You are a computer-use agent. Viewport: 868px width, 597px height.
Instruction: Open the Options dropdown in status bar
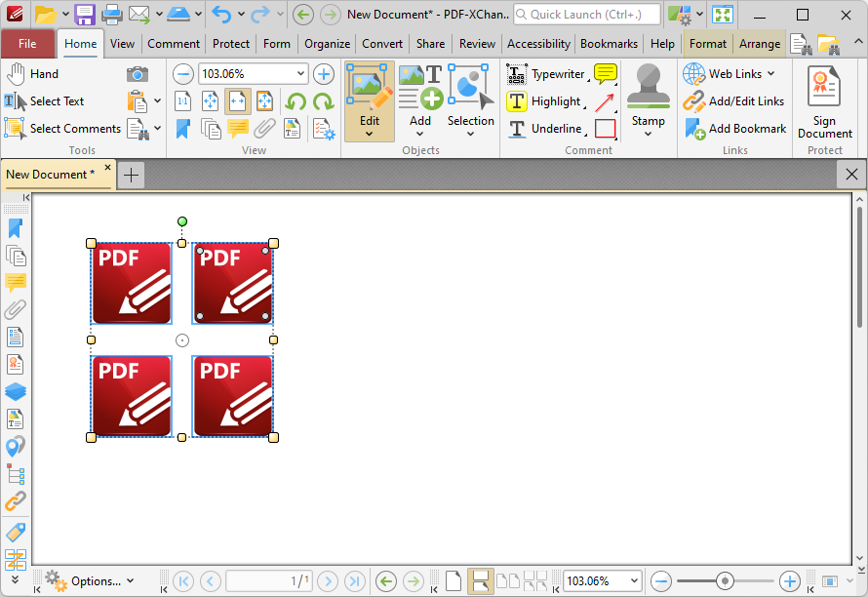pyautogui.click(x=91, y=581)
